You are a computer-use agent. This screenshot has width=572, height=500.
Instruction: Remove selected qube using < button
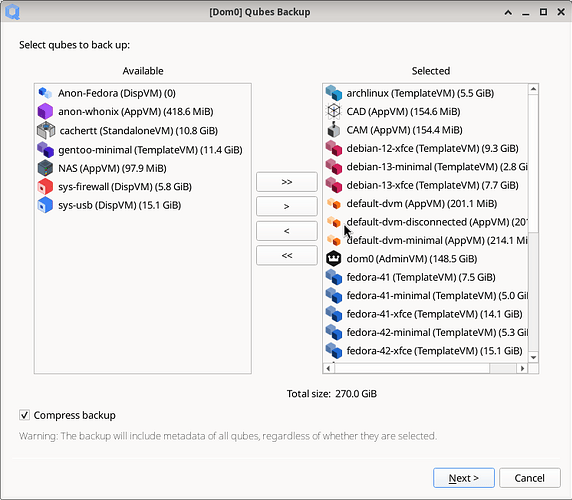coord(287,231)
